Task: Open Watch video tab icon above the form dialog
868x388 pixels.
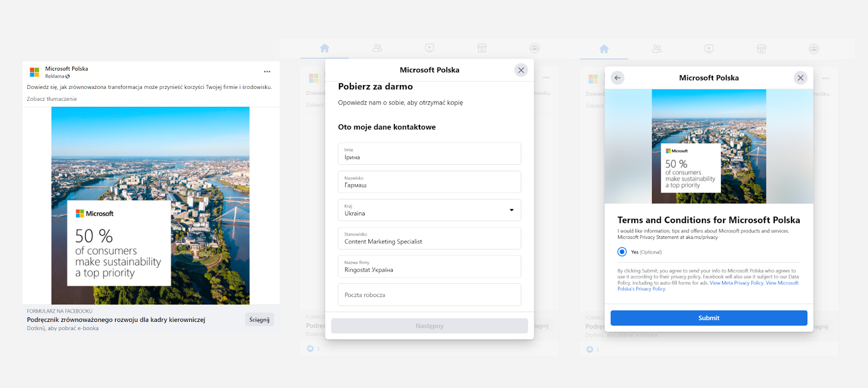Action: (x=430, y=48)
